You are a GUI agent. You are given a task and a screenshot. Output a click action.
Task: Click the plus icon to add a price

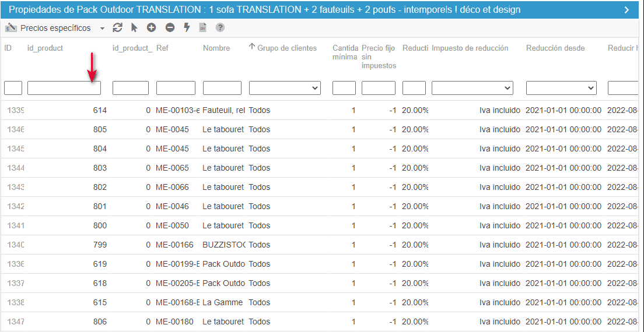(151, 27)
